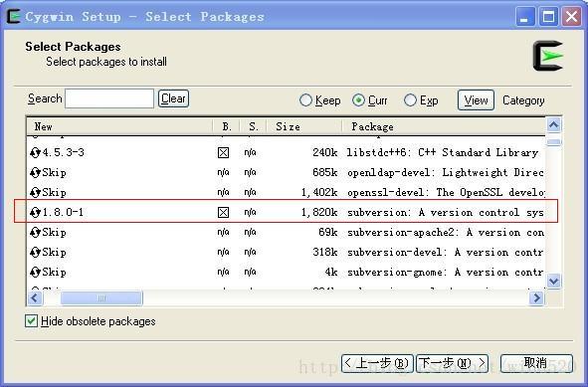
Task: Click the 318k size cell
Action: tap(325, 252)
